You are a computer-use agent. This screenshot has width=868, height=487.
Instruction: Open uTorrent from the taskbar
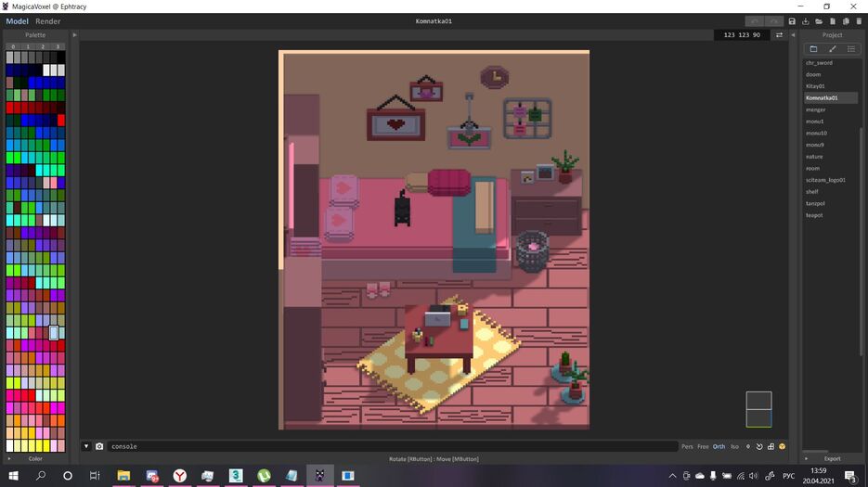[264, 475]
